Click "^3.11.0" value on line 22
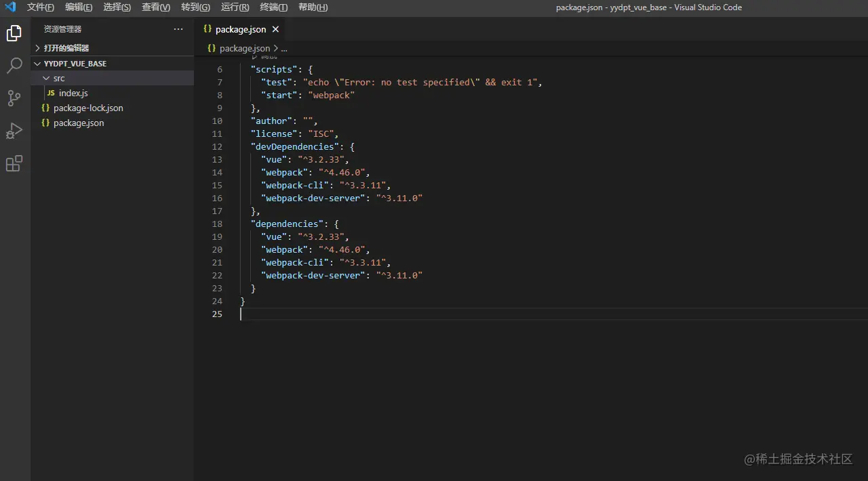The width and height of the screenshot is (868, 481). (x=399, y=275)
